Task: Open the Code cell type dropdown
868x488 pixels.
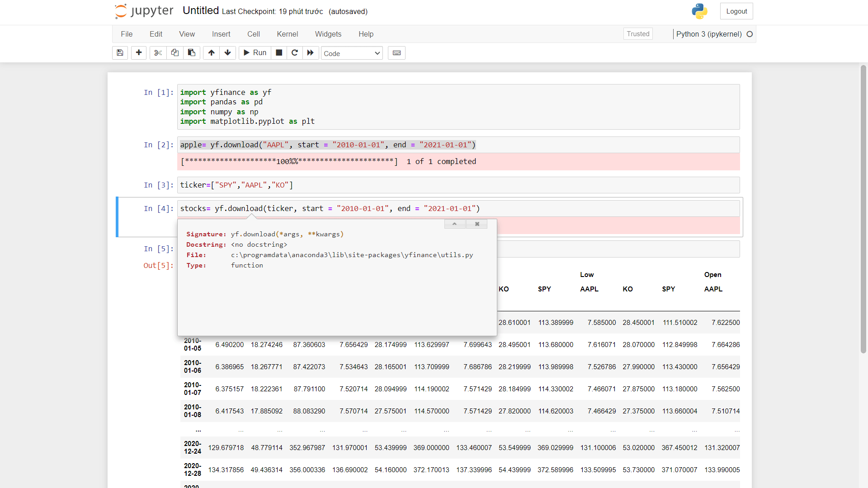Action: click(352, 53)
